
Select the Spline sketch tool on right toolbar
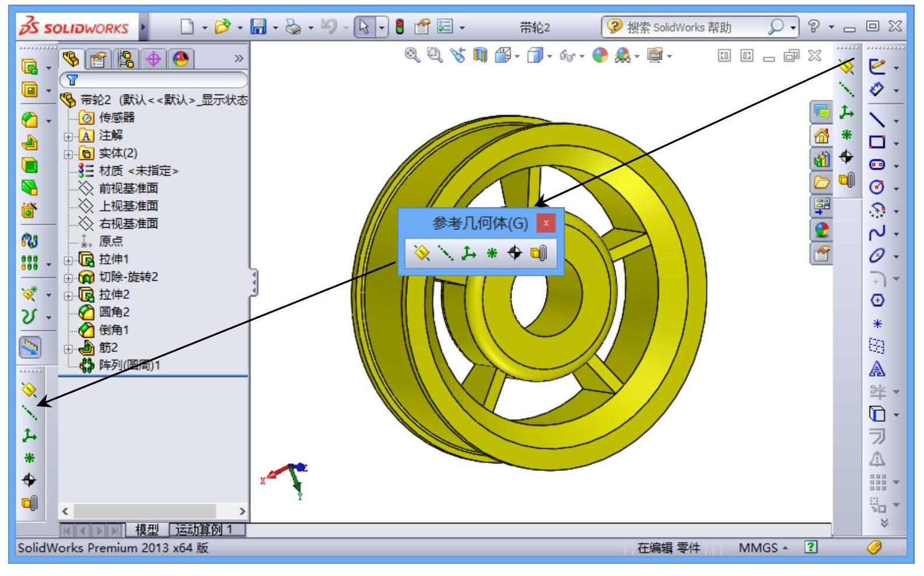[877, 233]
